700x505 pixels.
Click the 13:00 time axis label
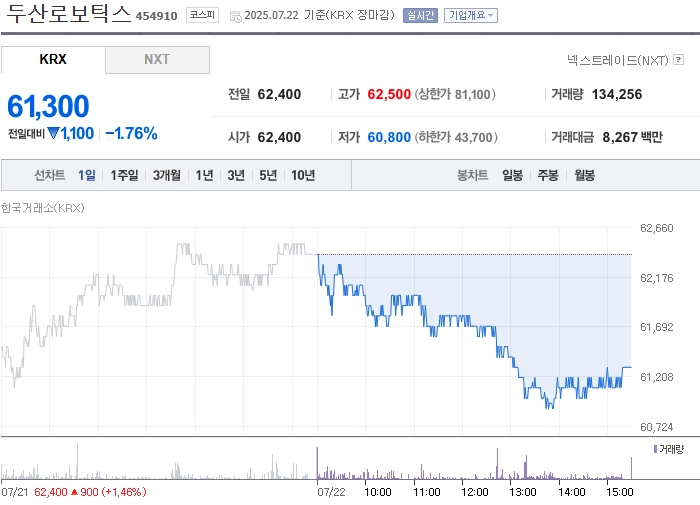522,492
